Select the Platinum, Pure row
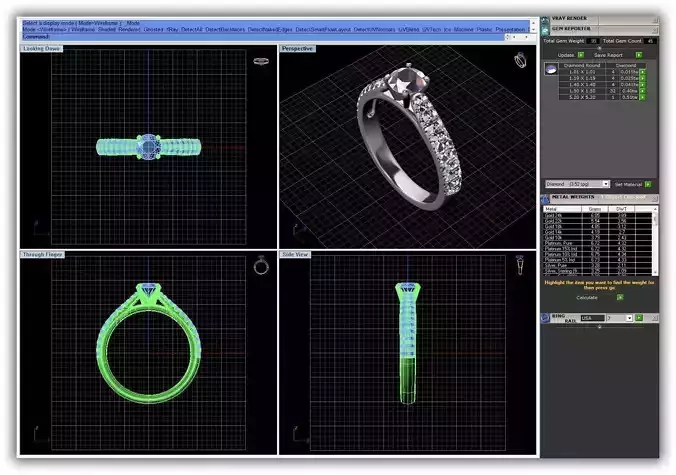This screenshot has height=475, width=676. coord(597,243)
